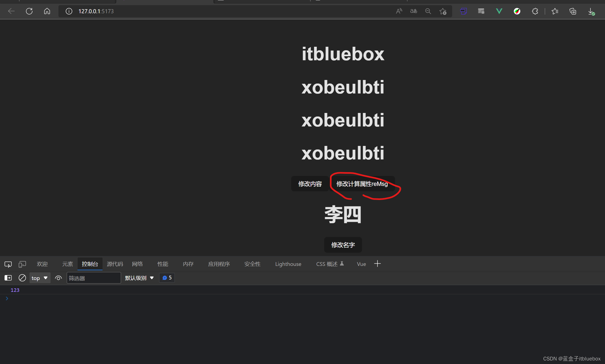Open the gray page extension icon
The height and width of the screenshot is (364, 605).
[x=481, y=11]
